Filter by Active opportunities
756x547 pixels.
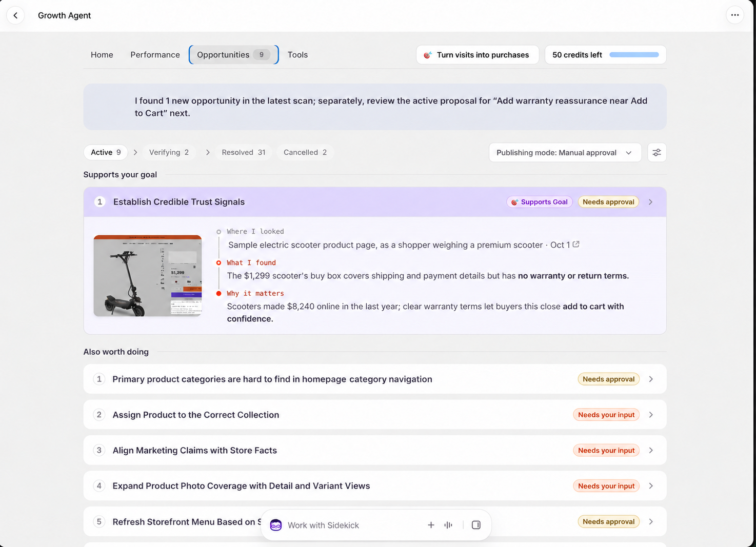coord(106,152)
